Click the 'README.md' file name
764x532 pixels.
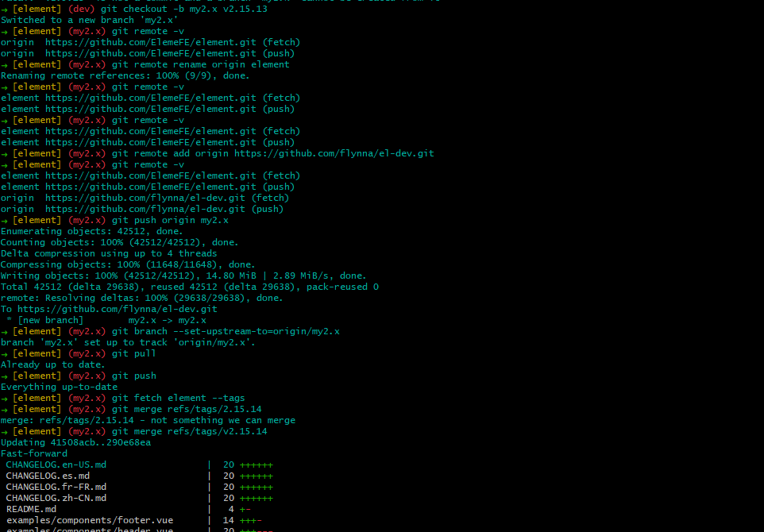(31, 510)
